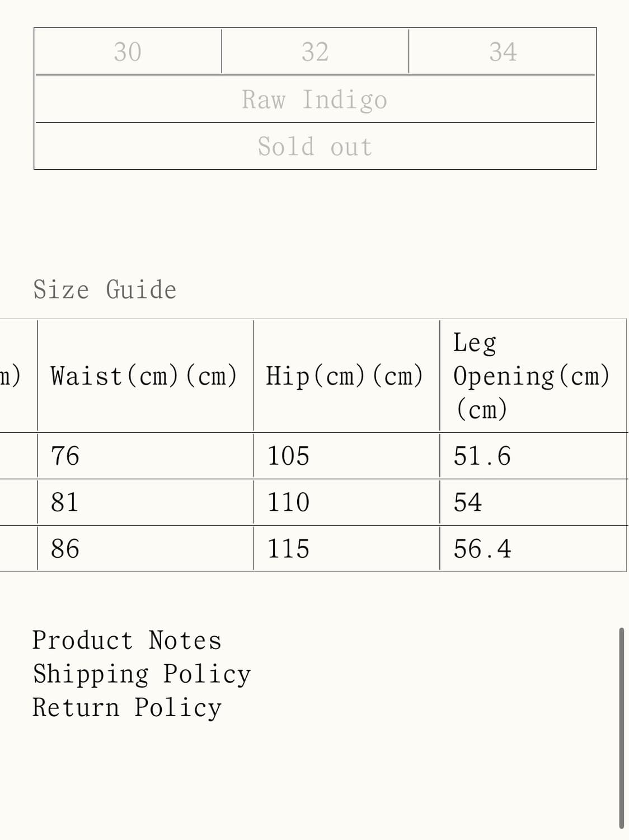This screenshot has width=629, height=840.
Task: Expand the Shipping Policy section
Action: [142, 674]
